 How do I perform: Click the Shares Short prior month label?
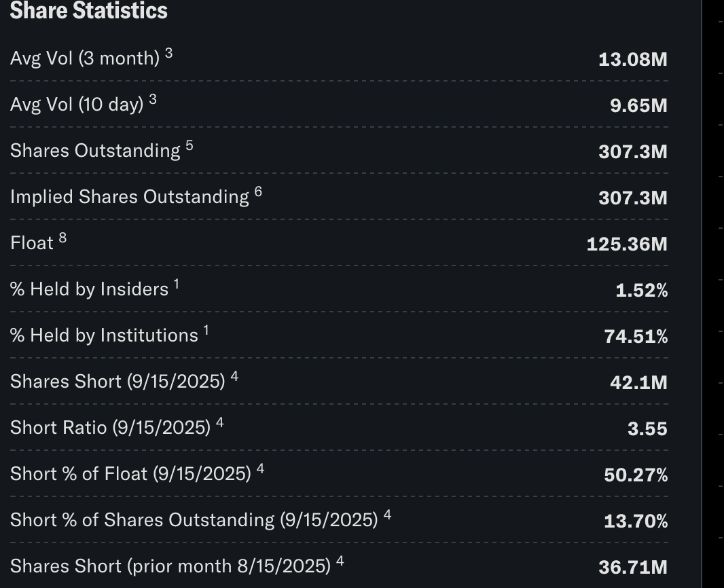(170, 566)
